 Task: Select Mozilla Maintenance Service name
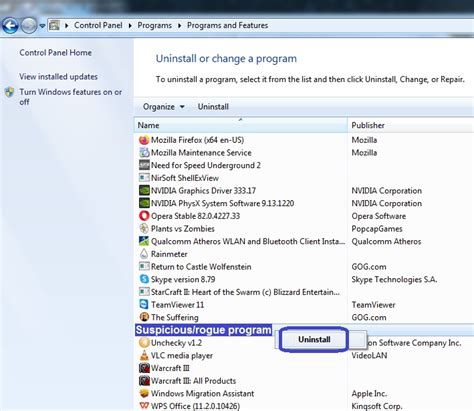[x=201, y=153]
